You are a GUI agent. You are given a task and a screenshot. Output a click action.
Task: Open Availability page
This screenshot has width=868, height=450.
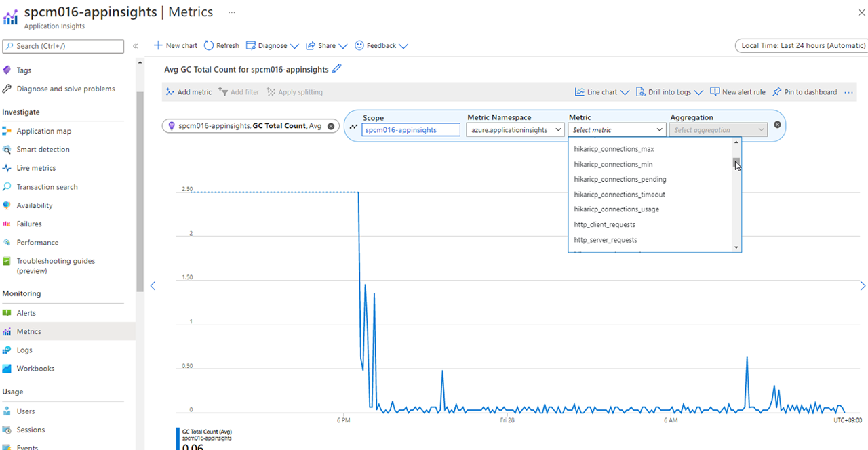point(28,205)
